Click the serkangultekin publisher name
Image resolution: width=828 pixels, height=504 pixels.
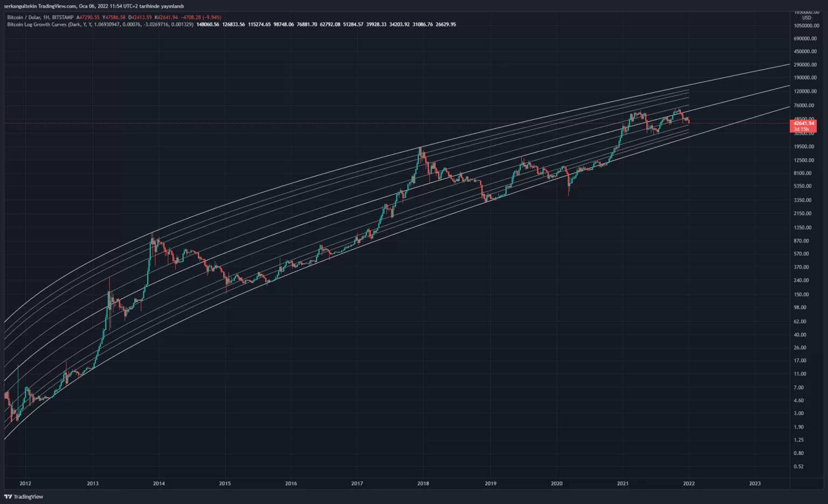[x=20, y=6]
